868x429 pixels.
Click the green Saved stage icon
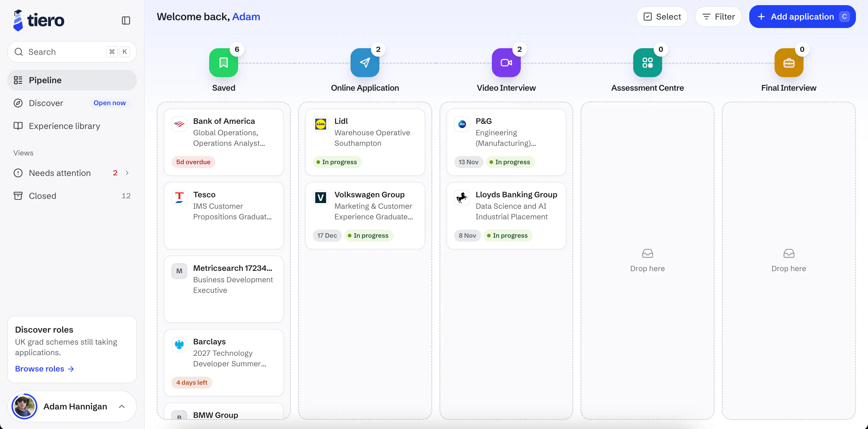tap(223, 63)
